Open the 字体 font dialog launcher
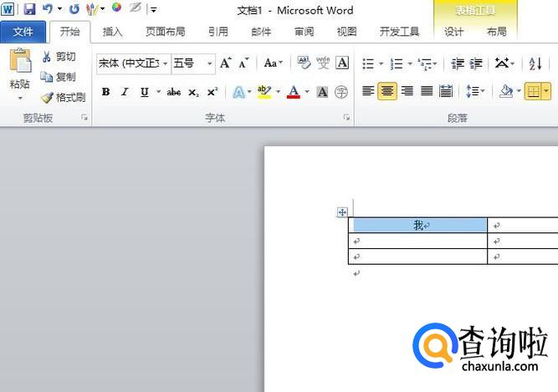 point(346,117)
